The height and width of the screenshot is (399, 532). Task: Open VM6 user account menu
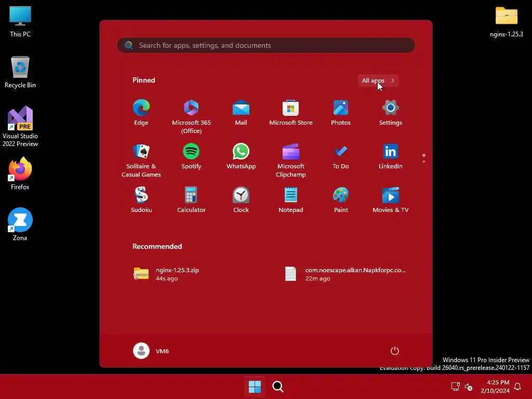[x=151, y=351]
